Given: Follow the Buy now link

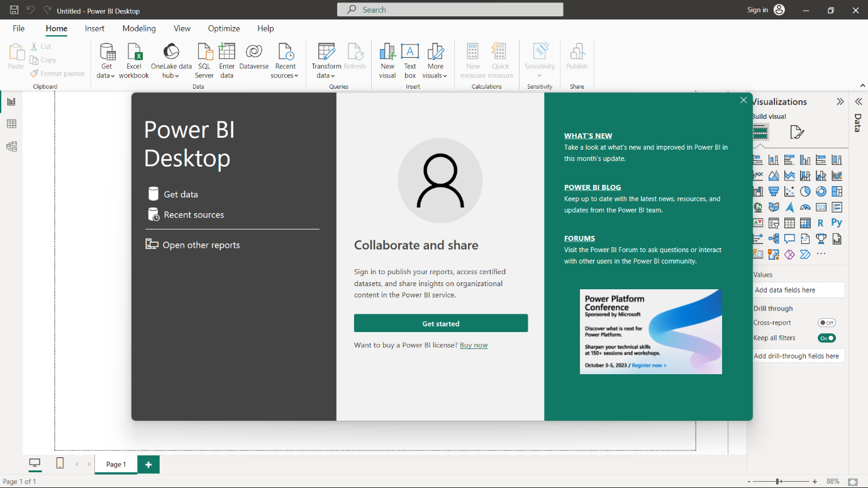Looking at the screenshot, I should [x=474, y=345].
